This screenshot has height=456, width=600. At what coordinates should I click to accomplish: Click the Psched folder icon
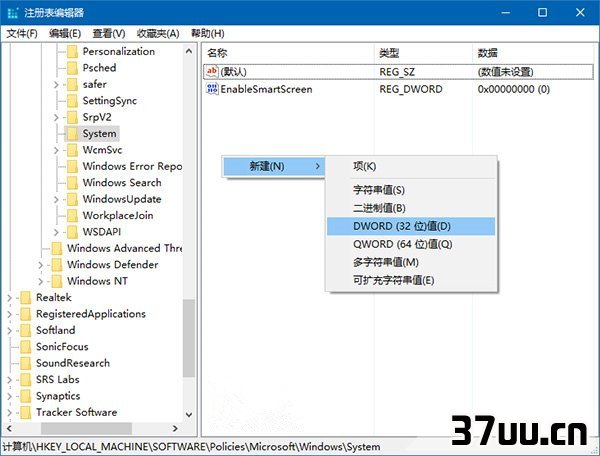[72, 68]
